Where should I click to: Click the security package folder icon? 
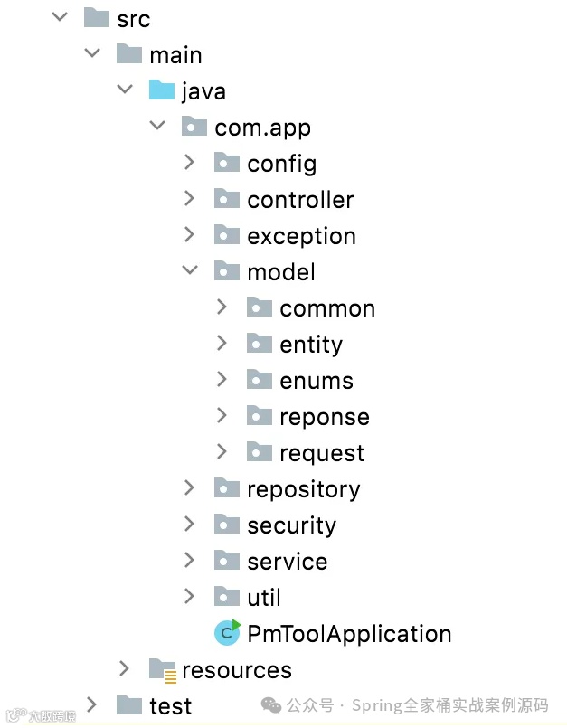pyautogui.click(x=226, y=525)
